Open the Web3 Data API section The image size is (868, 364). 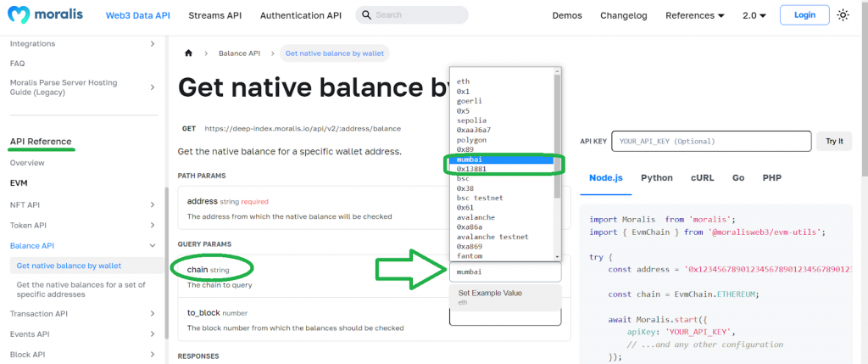pos(138,15)
